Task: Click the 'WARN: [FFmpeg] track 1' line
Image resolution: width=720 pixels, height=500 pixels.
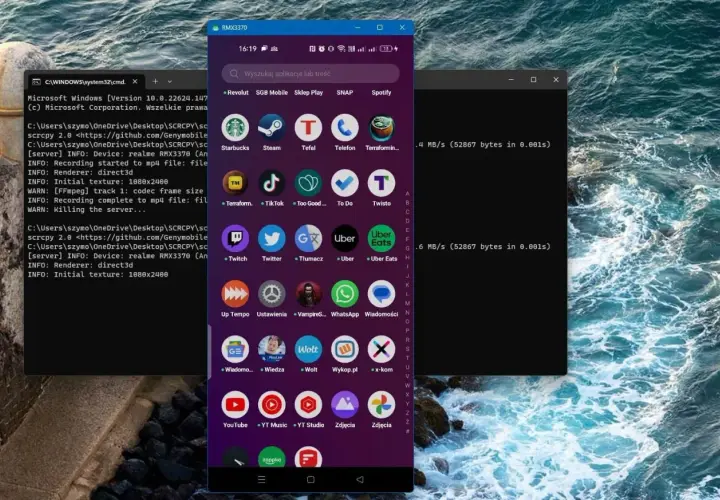Action: tap(115, 191)
